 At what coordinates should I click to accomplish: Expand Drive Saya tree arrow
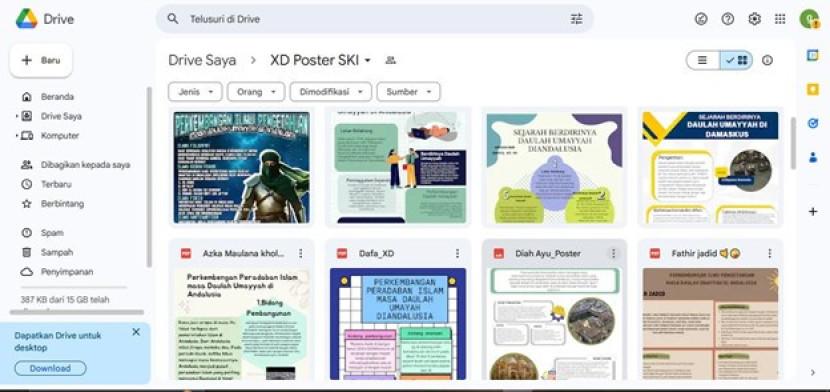point(17,116)
